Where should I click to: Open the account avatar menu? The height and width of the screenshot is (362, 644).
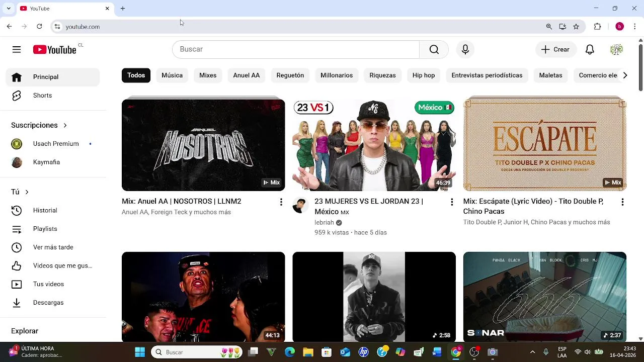tap(616, 49)
